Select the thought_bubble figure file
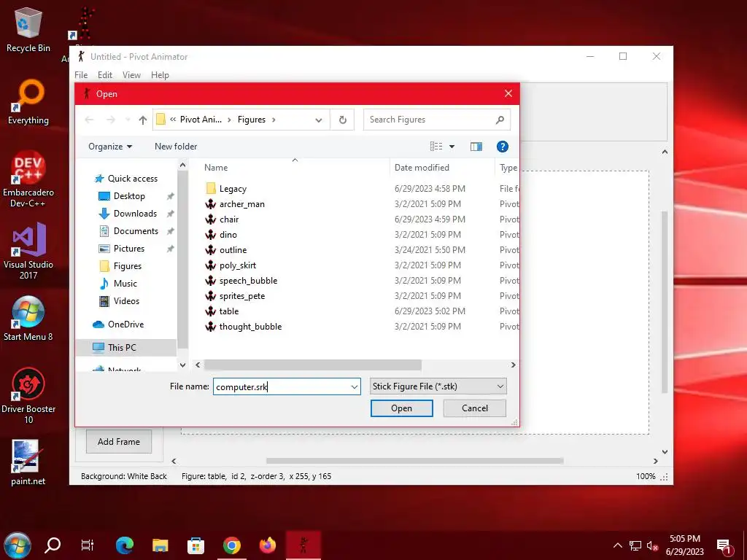The image size is (747, 560). pos(250,326)
